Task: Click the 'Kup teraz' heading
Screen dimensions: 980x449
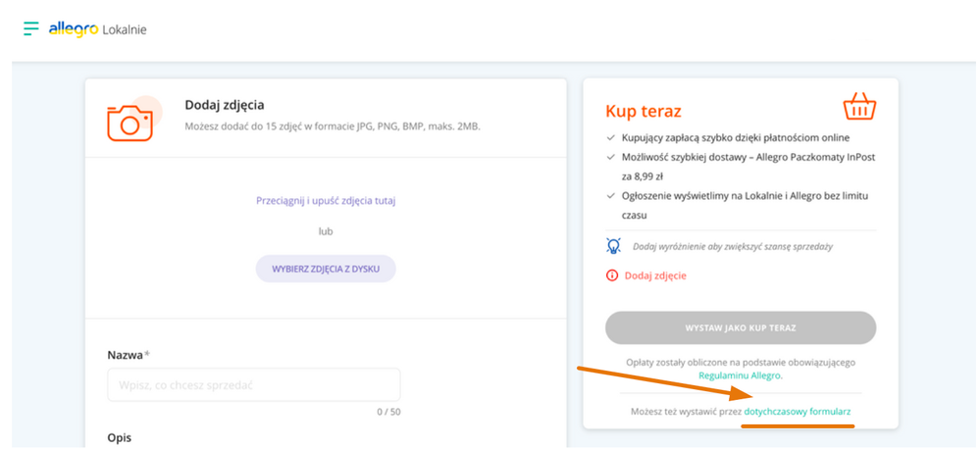Action: (x=644, y=111)
